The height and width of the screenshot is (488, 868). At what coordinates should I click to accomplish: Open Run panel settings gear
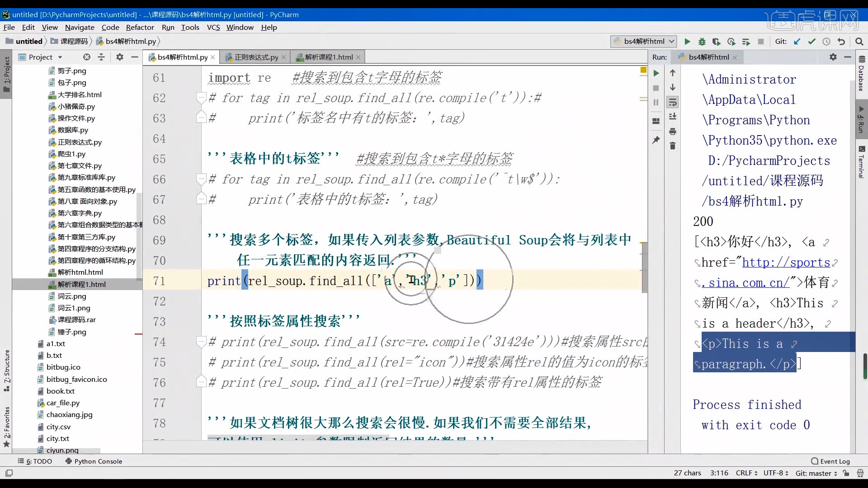[x=833, y=57]
